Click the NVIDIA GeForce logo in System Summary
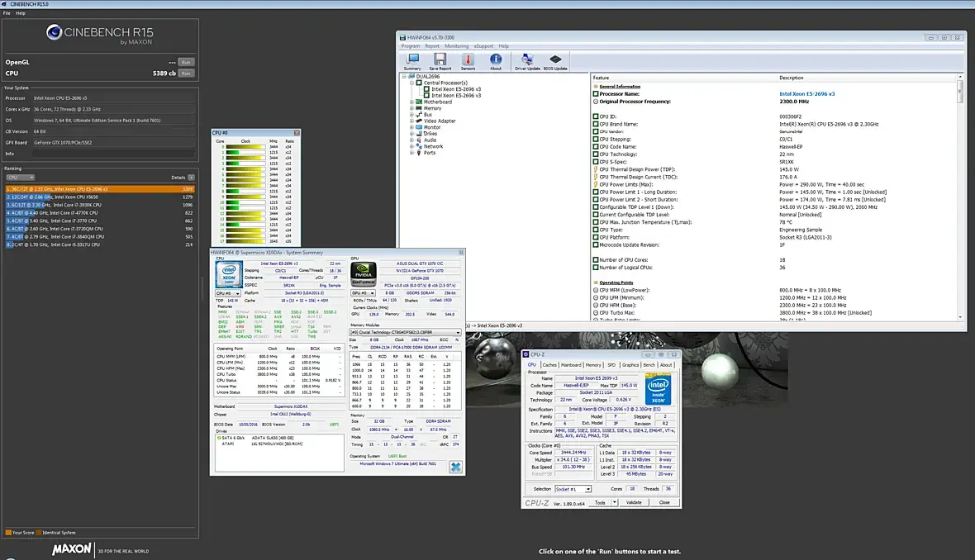 click(364, 272)
